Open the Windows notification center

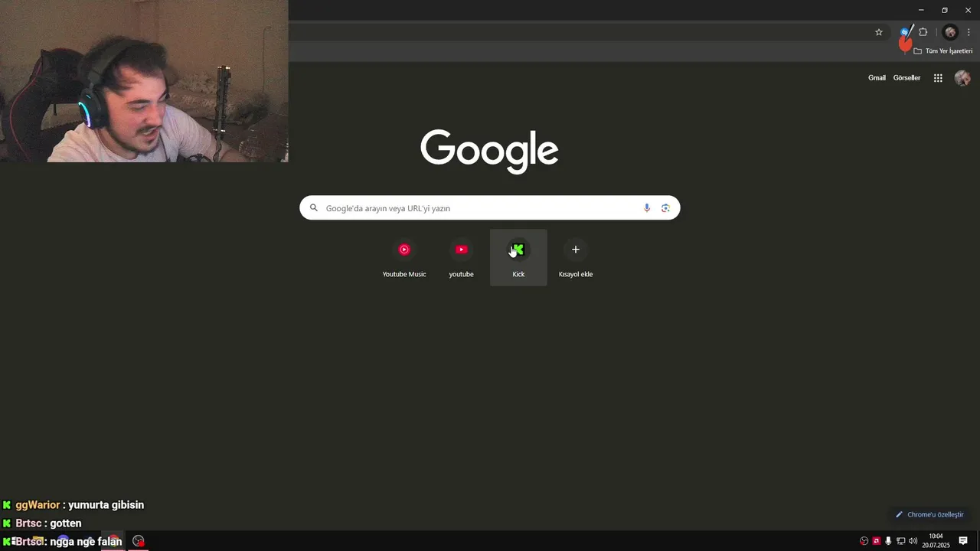[x=963, y=541]
